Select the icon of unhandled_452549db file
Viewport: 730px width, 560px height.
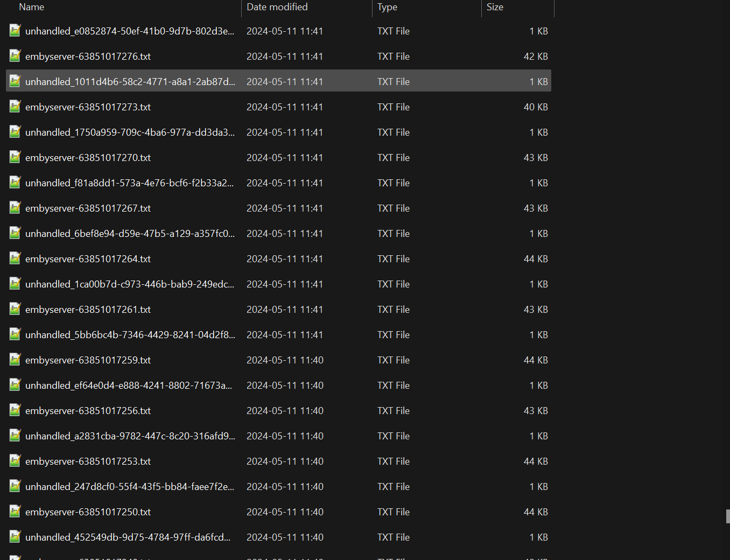tap(15, 536)
